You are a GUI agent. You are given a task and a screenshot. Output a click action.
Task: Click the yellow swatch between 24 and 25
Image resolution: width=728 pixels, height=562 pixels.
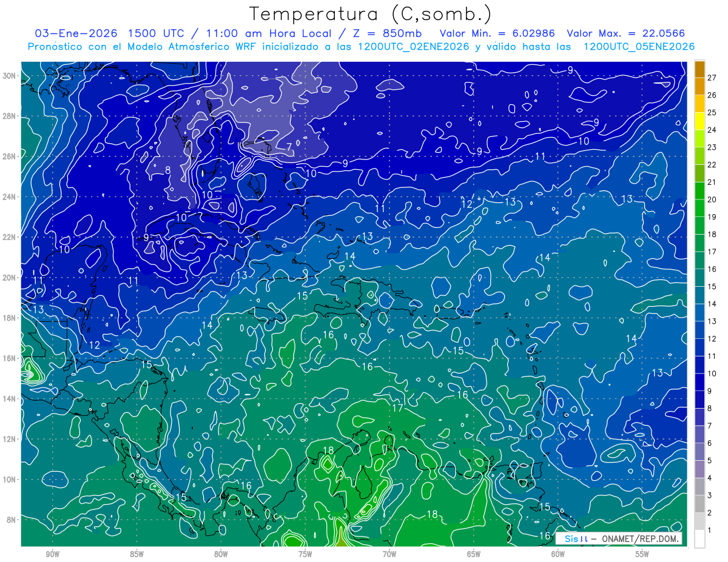(x=700, y=121)
